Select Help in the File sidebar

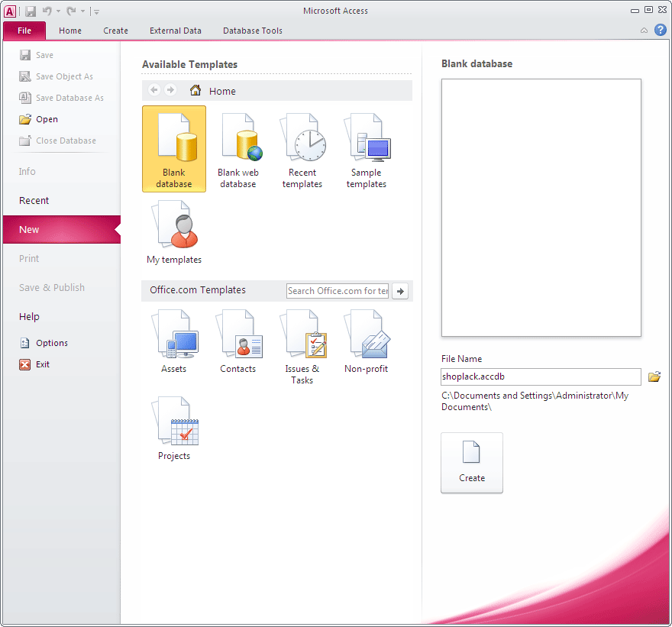click(x=62, y=317)
